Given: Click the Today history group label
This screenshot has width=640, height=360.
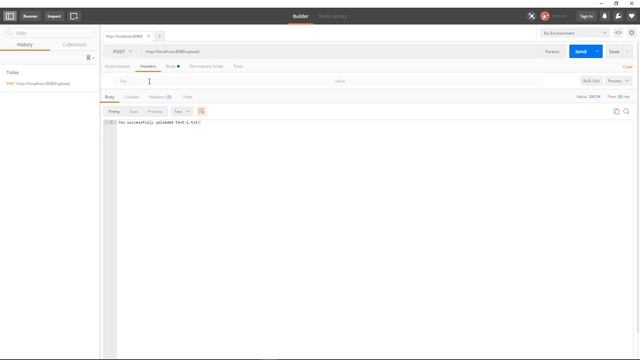Looking at the screenshot, I should (x=13, y=72).
